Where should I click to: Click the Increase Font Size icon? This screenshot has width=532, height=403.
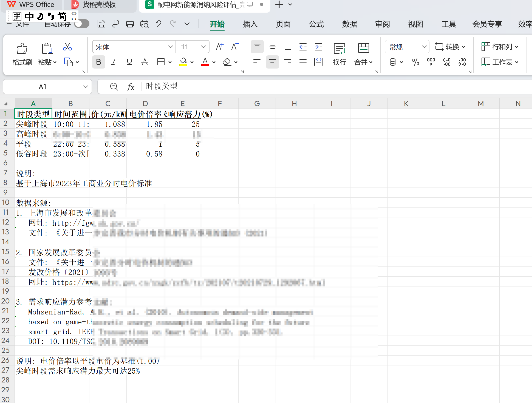pyautogui.click(x=219, y=47)
